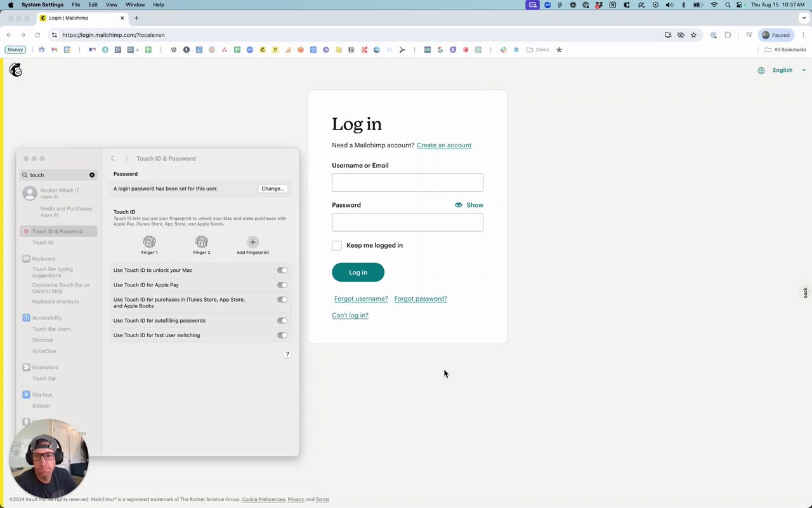Bookmark this page with the star icon

tap(693, 35)
